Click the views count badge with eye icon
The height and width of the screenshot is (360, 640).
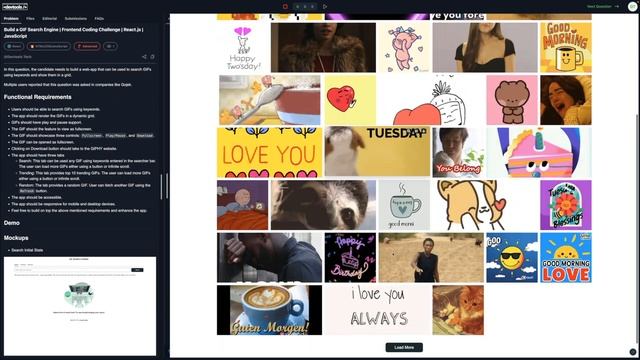(x=110, y=47)
